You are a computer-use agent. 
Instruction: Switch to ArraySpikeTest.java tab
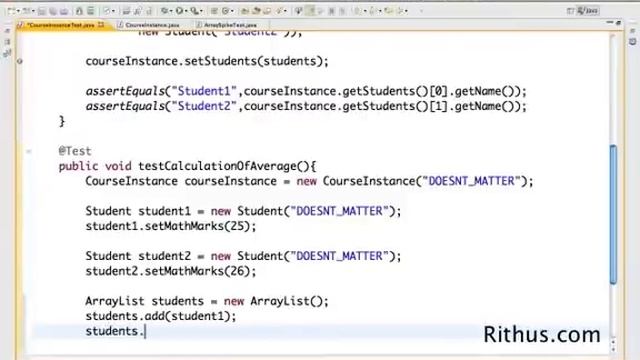pyautogui.click(x=230, y=25)
